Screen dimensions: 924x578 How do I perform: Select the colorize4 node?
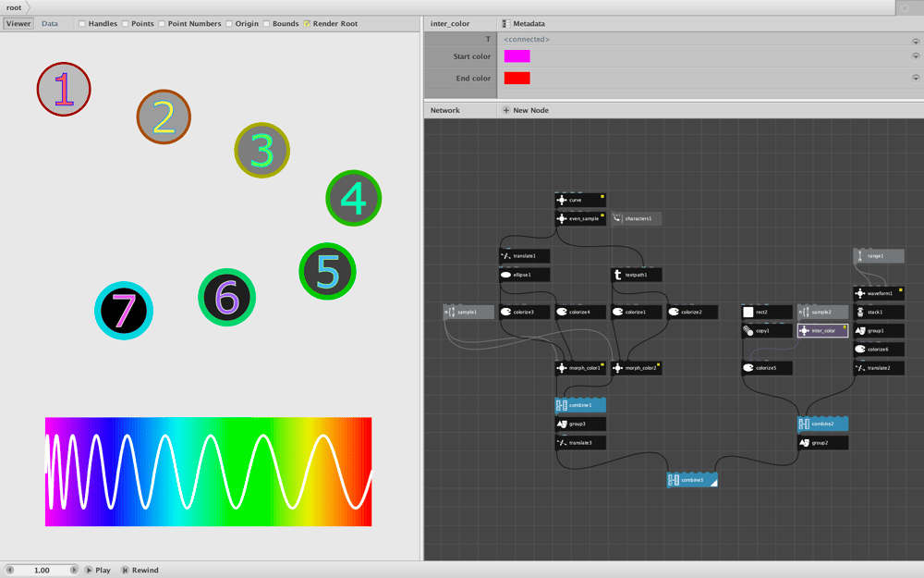click(580, 312)
